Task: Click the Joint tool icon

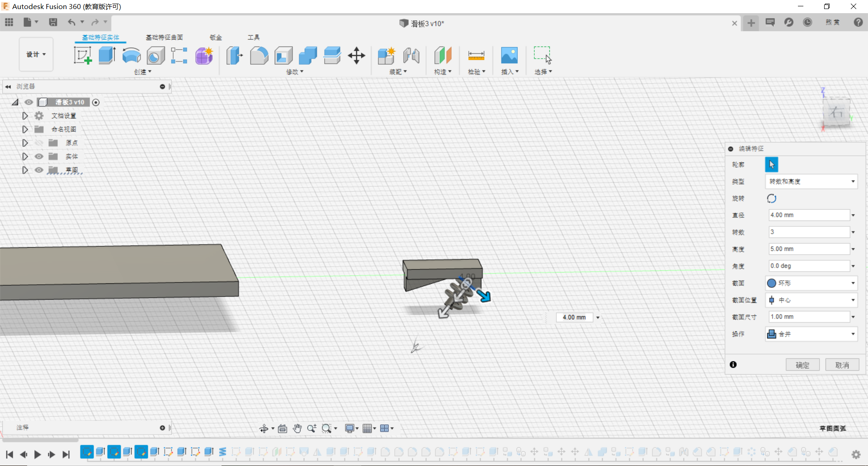Action: click(x=411, y=56)
